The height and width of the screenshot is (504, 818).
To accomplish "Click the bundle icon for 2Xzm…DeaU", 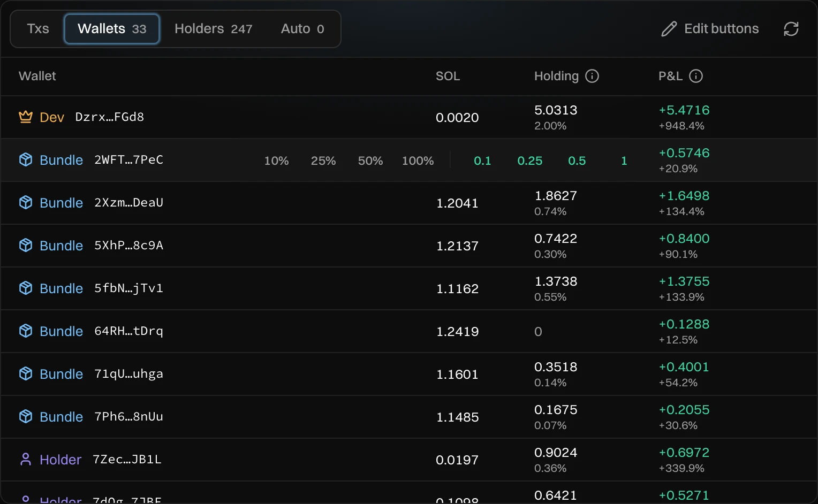I will [26, 202].
